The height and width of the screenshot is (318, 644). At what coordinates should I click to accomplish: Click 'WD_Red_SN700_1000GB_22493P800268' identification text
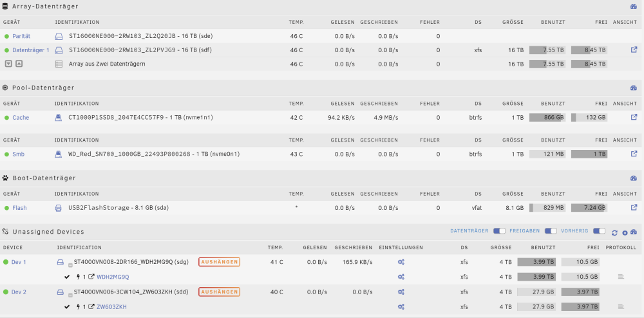pos(129,154)
